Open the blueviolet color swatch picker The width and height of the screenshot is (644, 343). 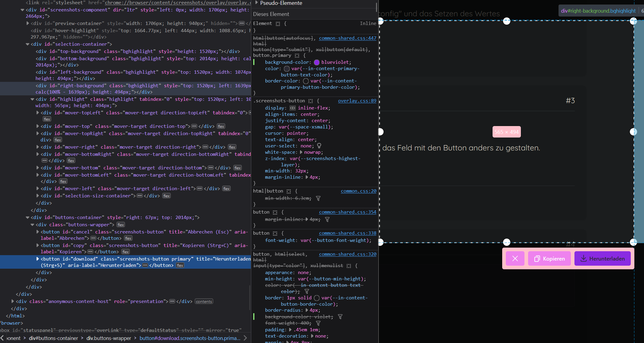click(316, 62)
